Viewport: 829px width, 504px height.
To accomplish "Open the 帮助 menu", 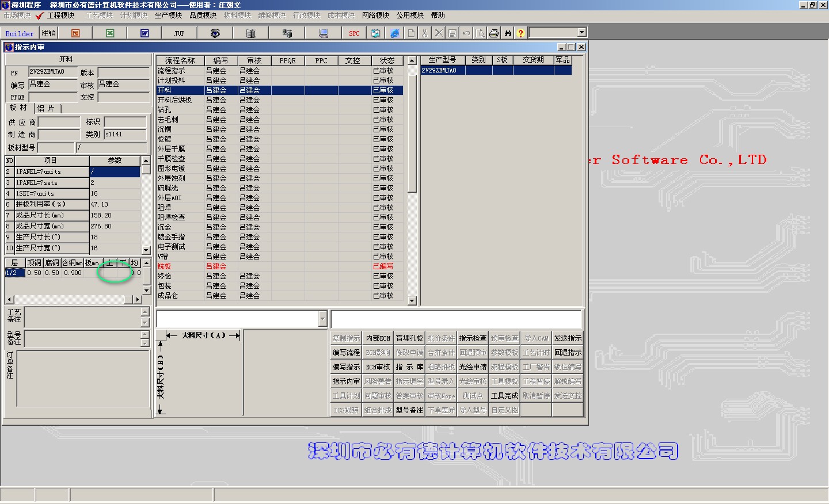I will pyautogui.click(x=438, y=16).
